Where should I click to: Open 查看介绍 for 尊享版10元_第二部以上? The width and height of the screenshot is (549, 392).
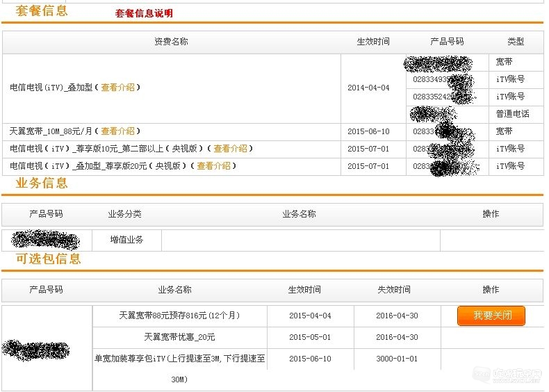click(231, 149)
